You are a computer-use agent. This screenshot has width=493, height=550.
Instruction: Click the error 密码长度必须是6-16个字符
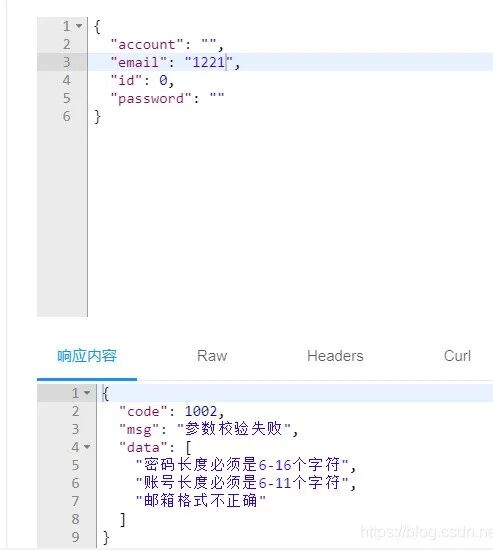242,465
